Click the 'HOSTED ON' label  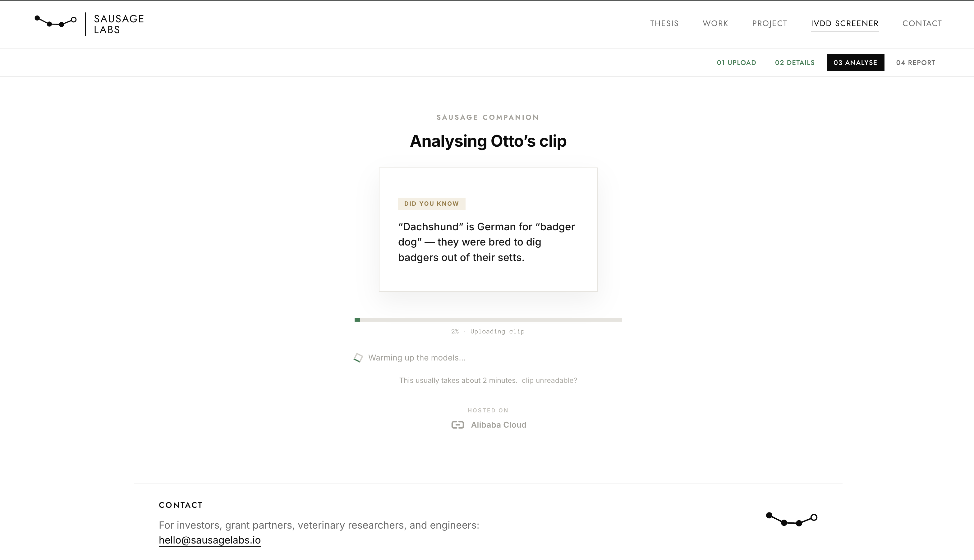[488, 411]
